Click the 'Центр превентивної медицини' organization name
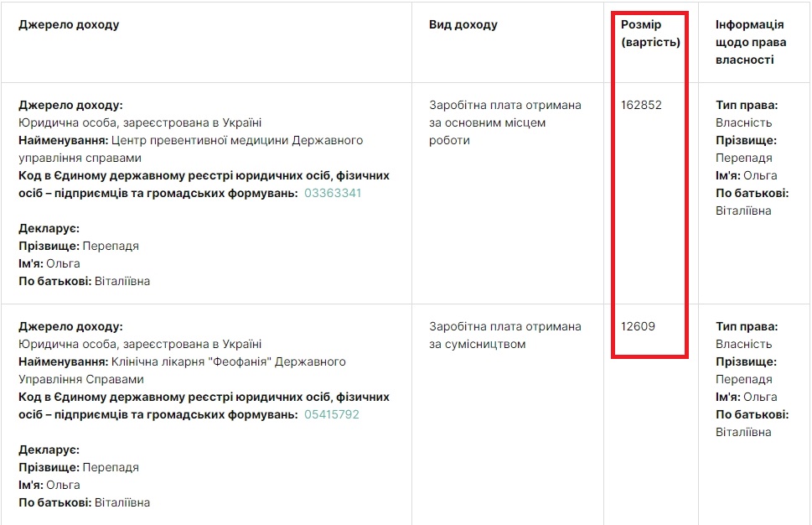The image size is (812, 525). pos(237,141)
